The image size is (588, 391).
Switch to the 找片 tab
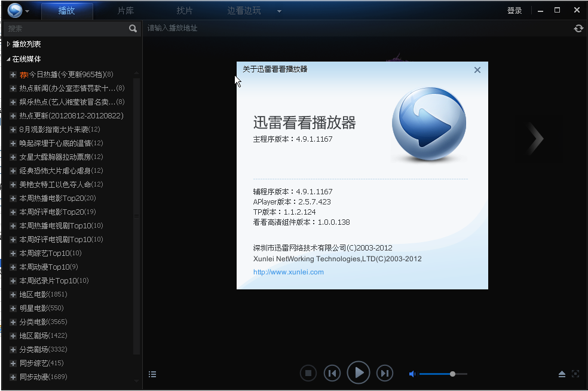pos(184,10)
